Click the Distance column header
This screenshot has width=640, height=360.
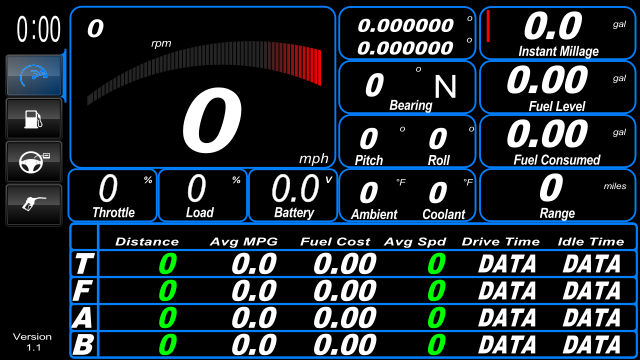[x=147, y=242]
